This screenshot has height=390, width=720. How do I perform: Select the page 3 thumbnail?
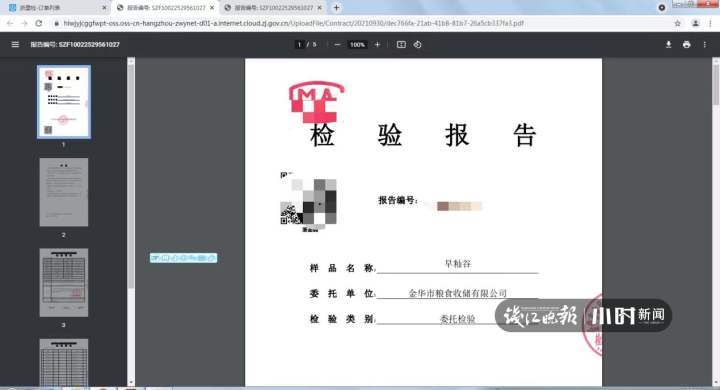point(64,283)
